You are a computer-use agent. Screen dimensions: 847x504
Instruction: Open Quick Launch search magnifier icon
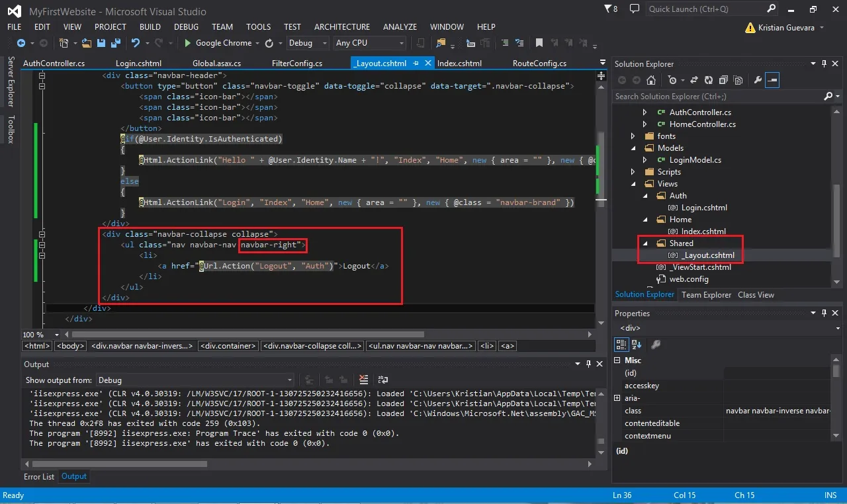coord(771,9)
